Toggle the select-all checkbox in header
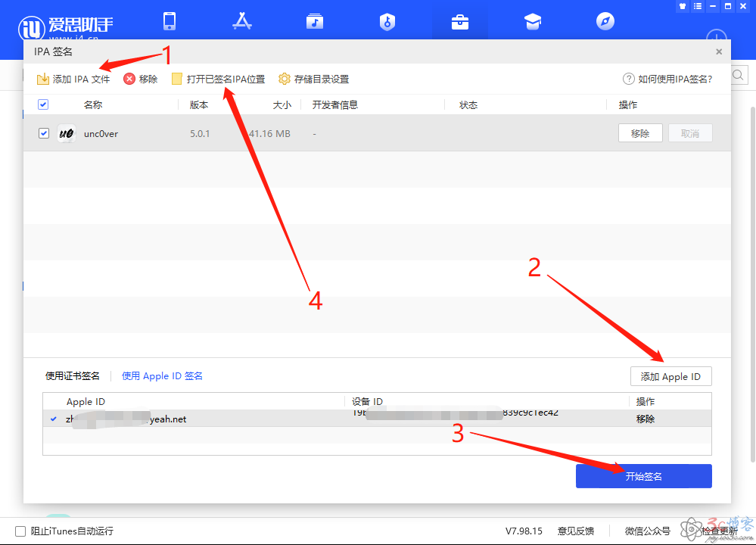The width and height of the screenshot is (756, 545). [43, 104]
